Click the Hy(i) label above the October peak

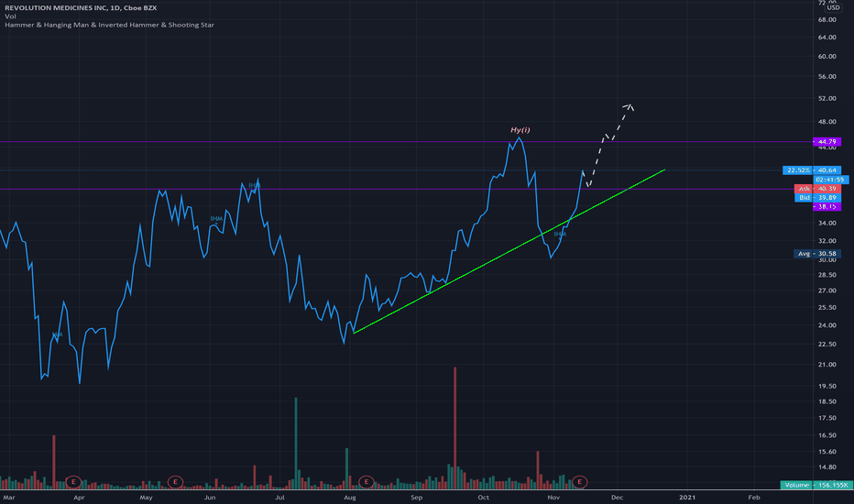click(x=520, y=130)
